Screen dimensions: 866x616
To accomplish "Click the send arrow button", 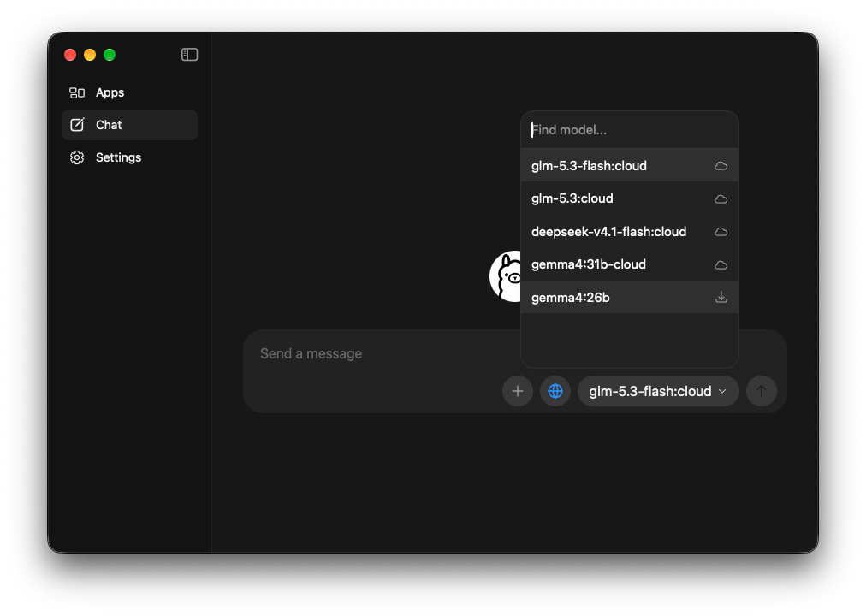I will coord(761,391).
